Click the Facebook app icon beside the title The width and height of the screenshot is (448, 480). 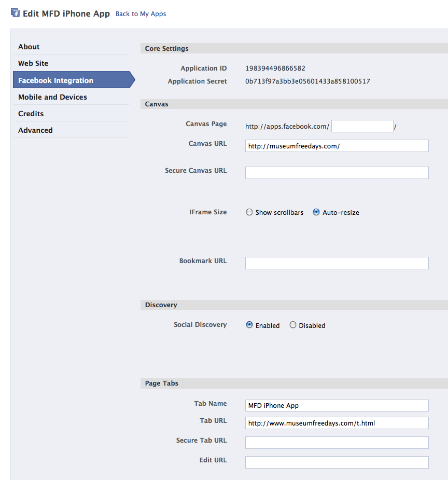[x=15, y=13]
